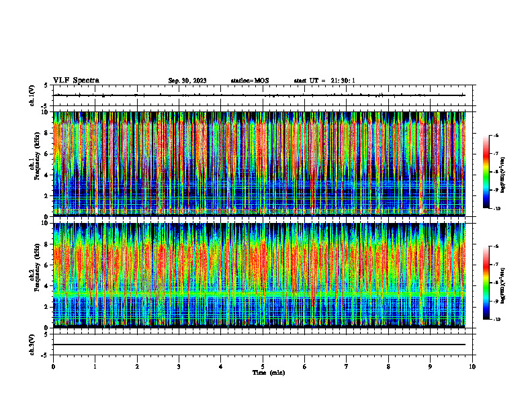Click inside the ch.1 frequency spectrogram panel

pyautogui.click(x=259, y=164)
